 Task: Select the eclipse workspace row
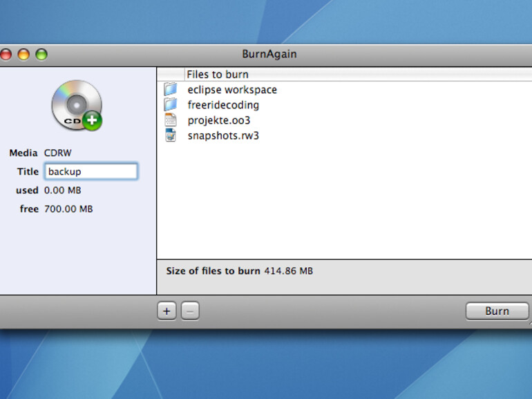[344, 90]
